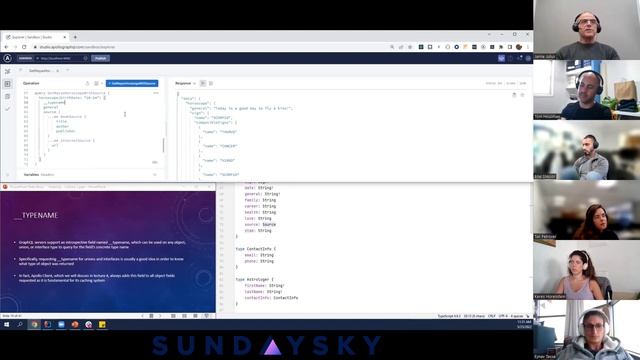Click 'source: Source' line in the code editor
Screen dimensions: 640x360
260,224
